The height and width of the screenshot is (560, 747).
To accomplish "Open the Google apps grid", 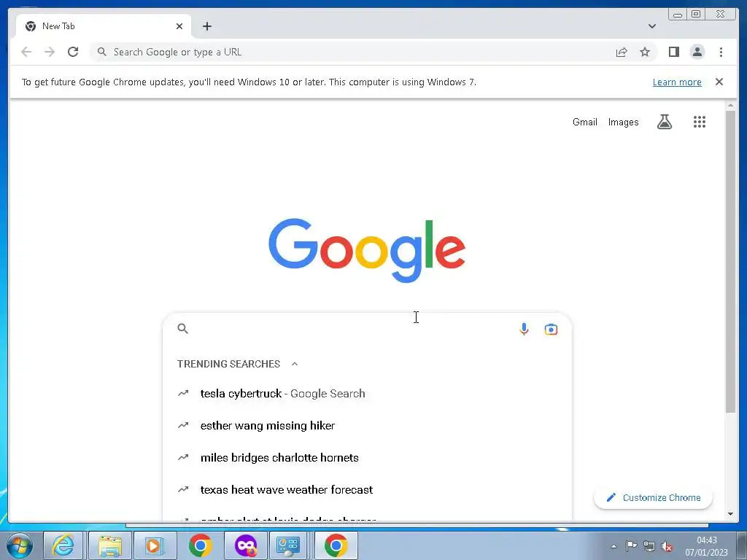I will click(700, 122).
